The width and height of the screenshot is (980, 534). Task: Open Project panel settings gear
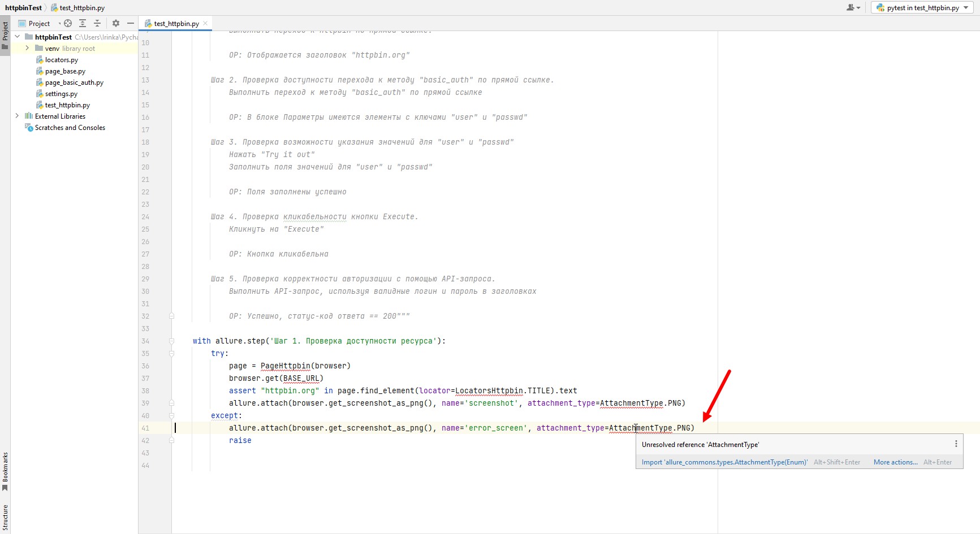click(116, 23)
